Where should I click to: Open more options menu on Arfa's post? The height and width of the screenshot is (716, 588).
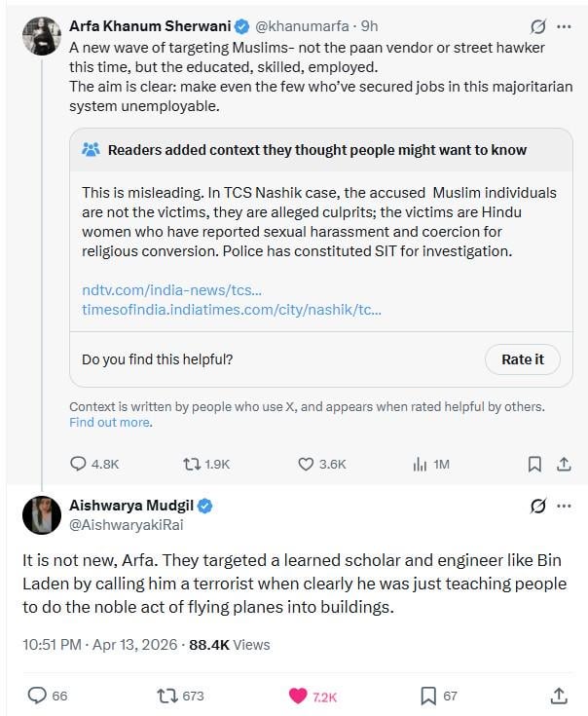pos(565,26)
